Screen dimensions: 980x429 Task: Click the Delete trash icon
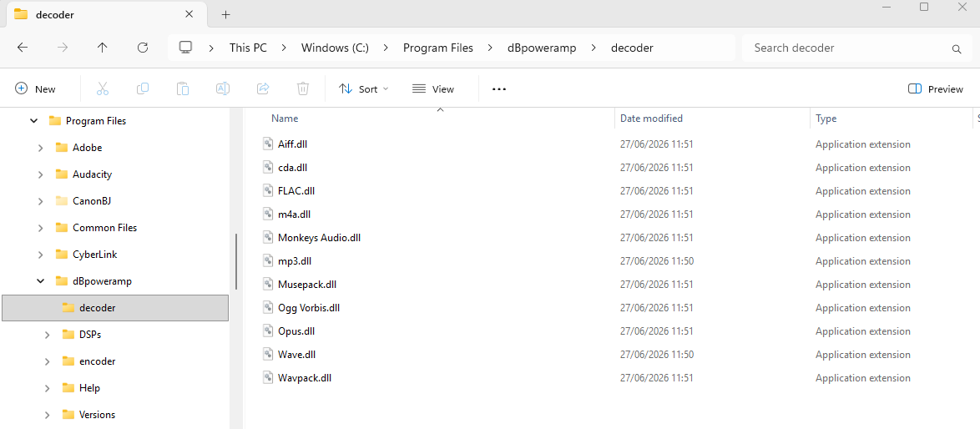click(x=302, y=88)
